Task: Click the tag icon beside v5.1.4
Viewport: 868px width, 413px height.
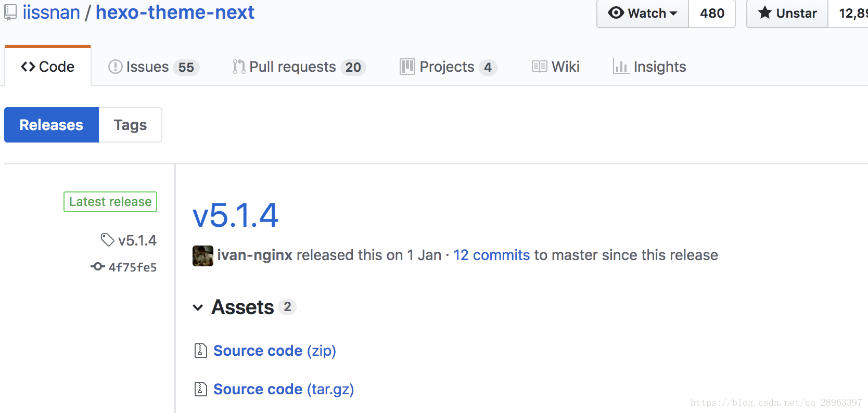Action: pos(107,240)
